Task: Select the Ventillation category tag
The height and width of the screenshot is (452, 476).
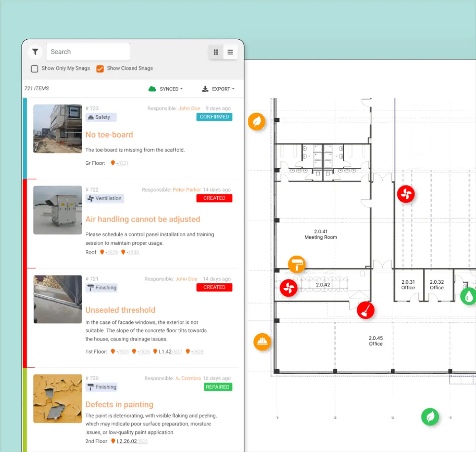Action: (105, 198)
